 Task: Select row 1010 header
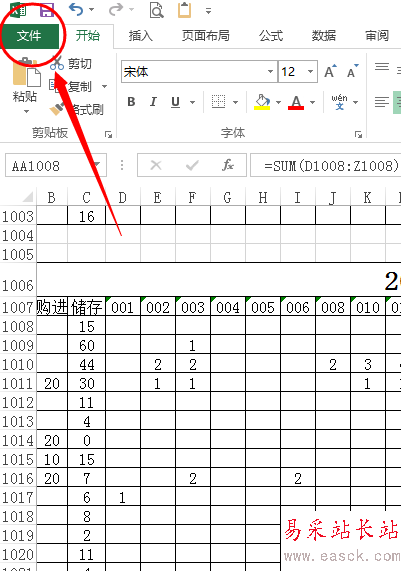point(18,364)
